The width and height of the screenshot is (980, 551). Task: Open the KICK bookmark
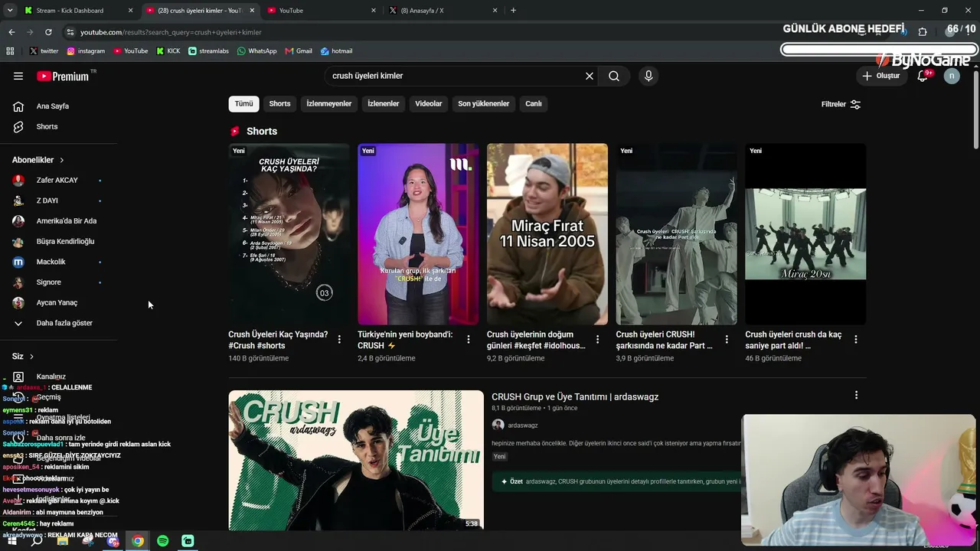168,51
